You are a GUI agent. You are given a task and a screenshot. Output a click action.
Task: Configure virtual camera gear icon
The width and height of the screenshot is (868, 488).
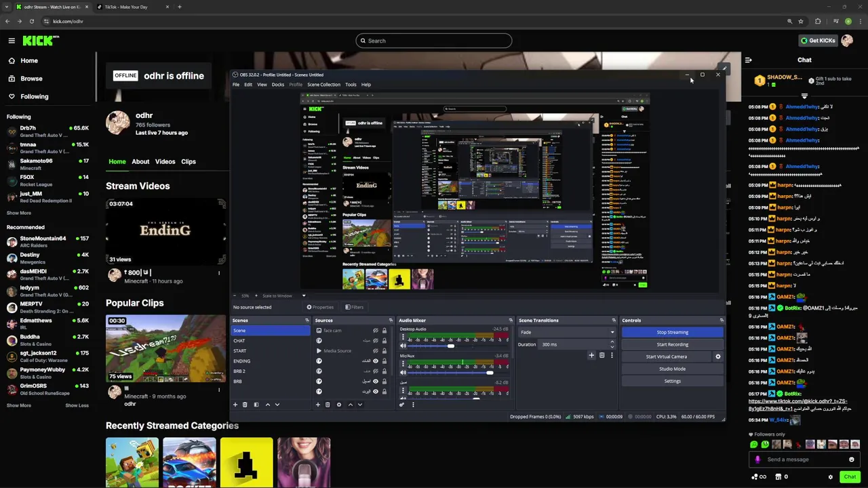click(x=718, y=357)
